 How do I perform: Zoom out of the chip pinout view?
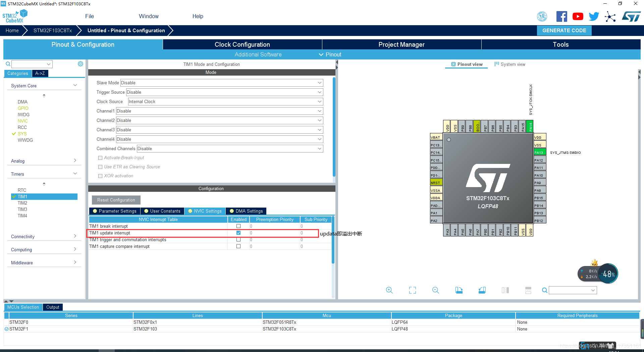[x=436, y=290]
